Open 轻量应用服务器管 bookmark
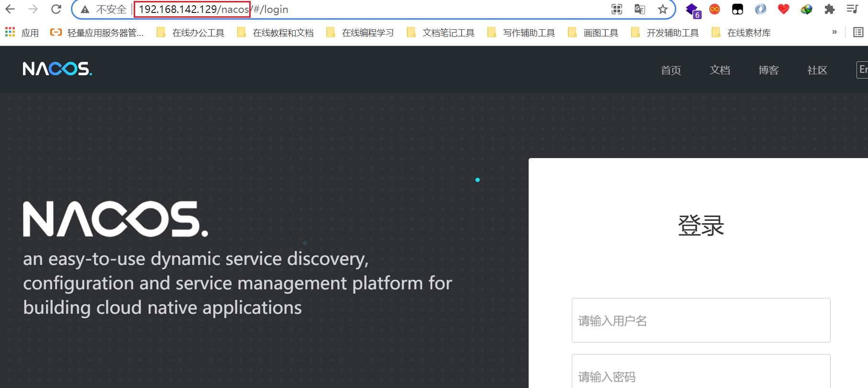Screen dimensions: 868x388 click(x=97, y=32)
